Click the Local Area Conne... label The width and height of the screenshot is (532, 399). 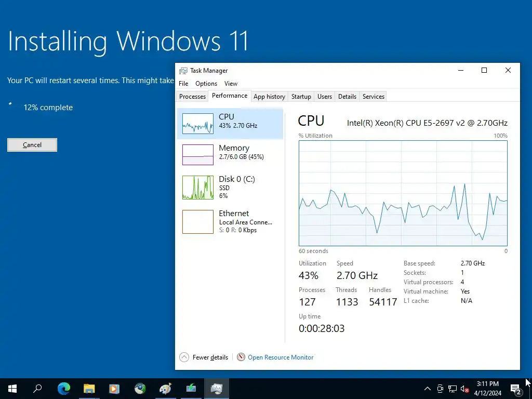(246, 222)
